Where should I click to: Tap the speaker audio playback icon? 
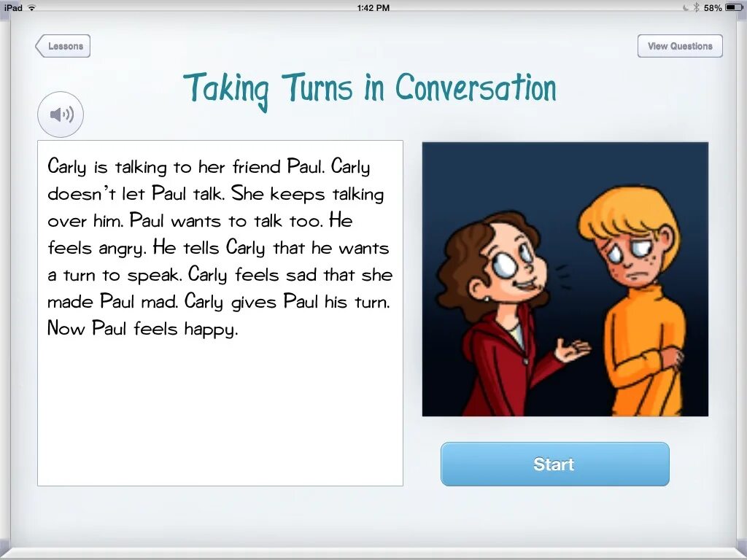click(x=61, y=114)
